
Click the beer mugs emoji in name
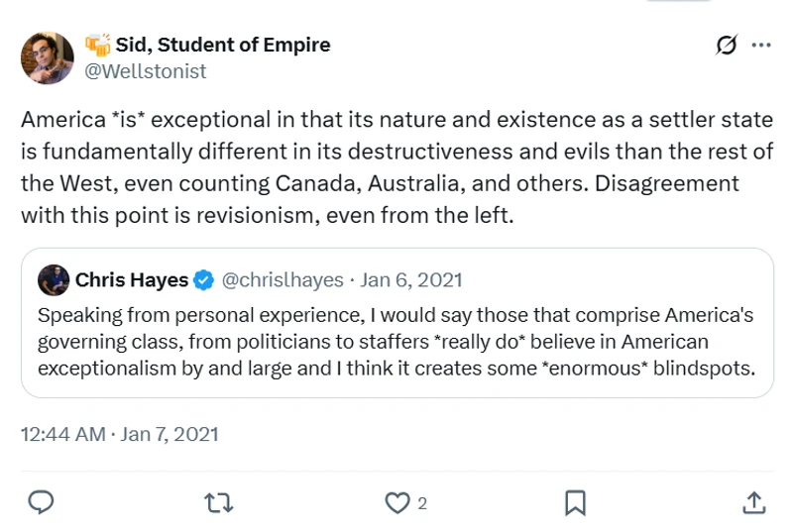[97, 45]
